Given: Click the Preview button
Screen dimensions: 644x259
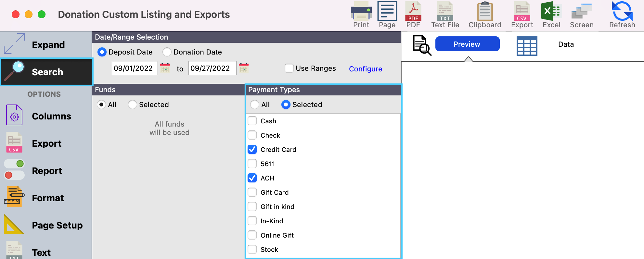Looking at the screenshot, I should coord(467,44).
